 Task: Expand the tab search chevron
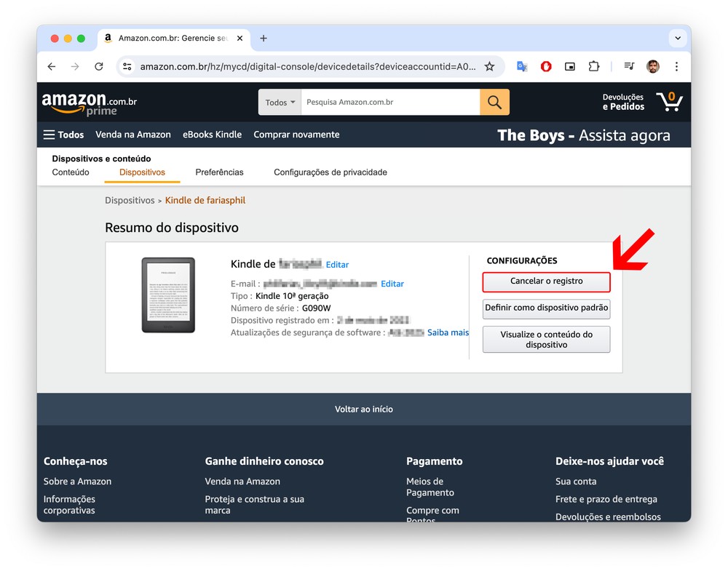pos(678,38)
